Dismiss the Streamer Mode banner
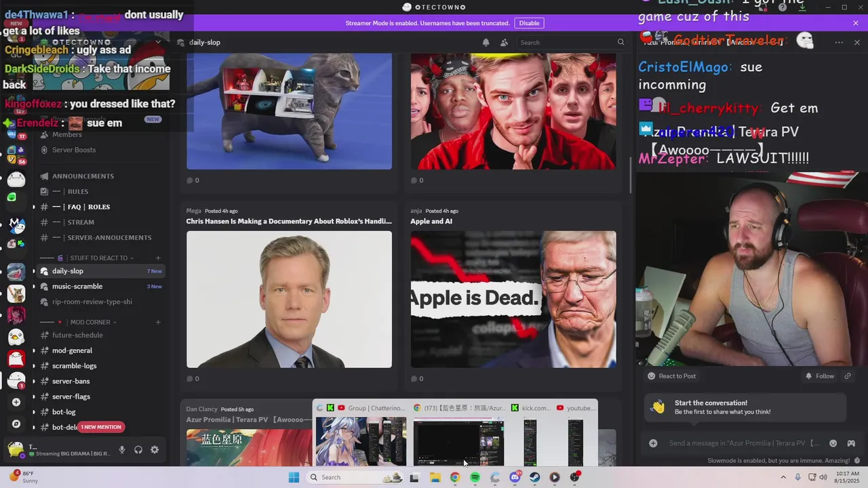This screenshot has width=868, height=488. [856, 23]
